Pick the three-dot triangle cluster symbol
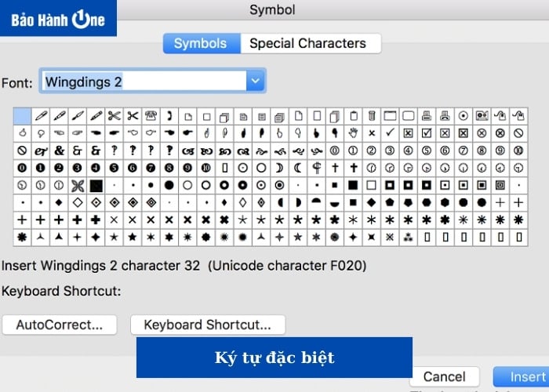The image size is (549, 392). tap(408, 237)
